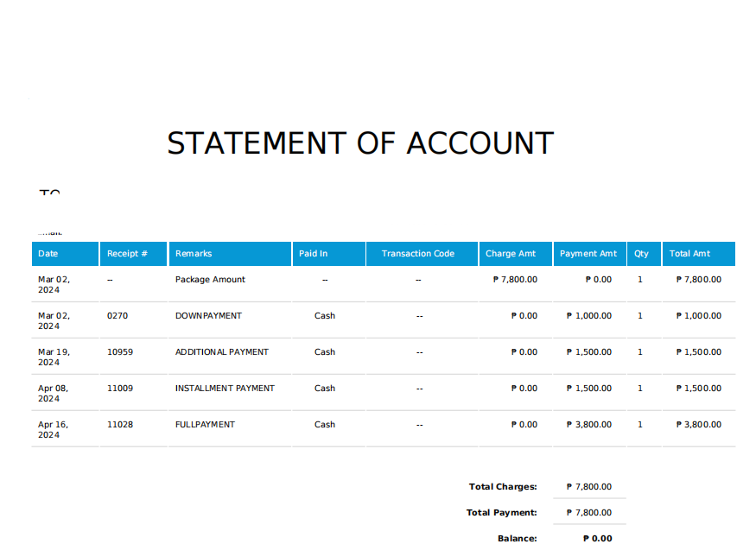Click the Receipt # column header

[x=134, y=254]
